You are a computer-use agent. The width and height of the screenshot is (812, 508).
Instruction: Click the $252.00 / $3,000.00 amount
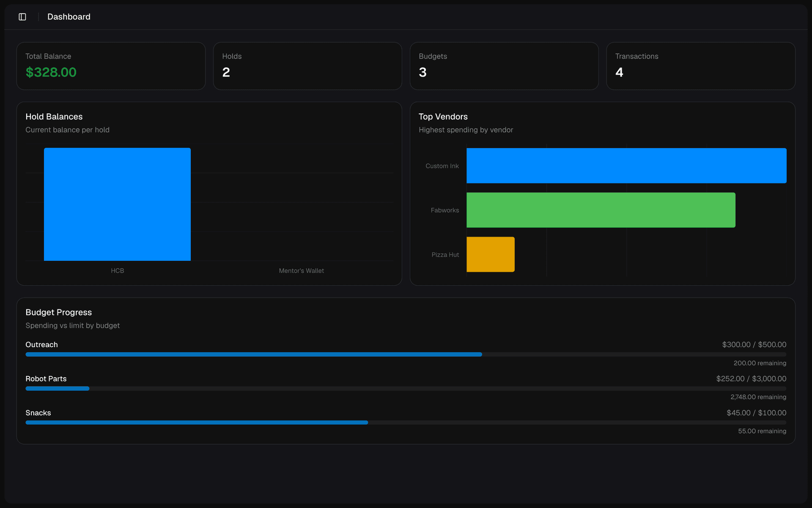point(751,379)
